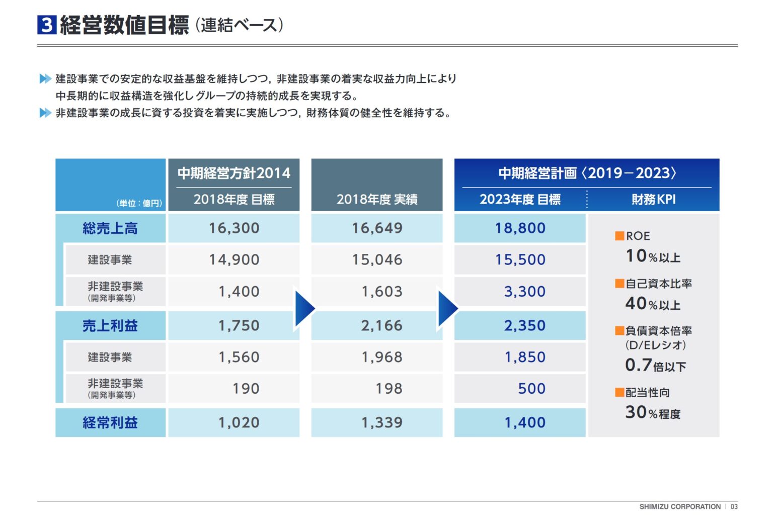The image size is (773, 532).
Task: Click the 自己資本比率 target 40%以上
Action: 653,304
